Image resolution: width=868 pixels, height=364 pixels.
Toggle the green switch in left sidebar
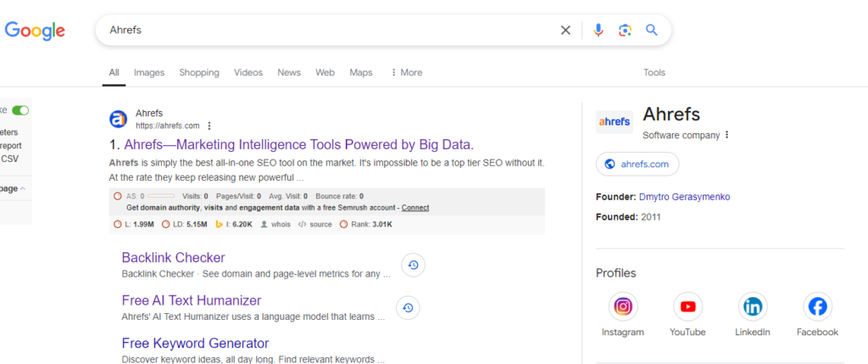point(20,110)
